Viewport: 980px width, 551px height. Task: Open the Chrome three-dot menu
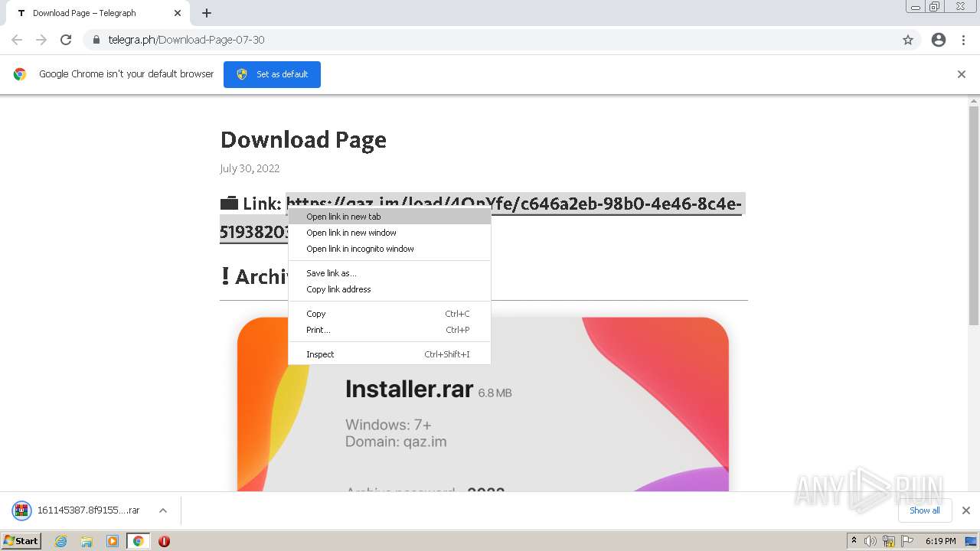(963, 40)
